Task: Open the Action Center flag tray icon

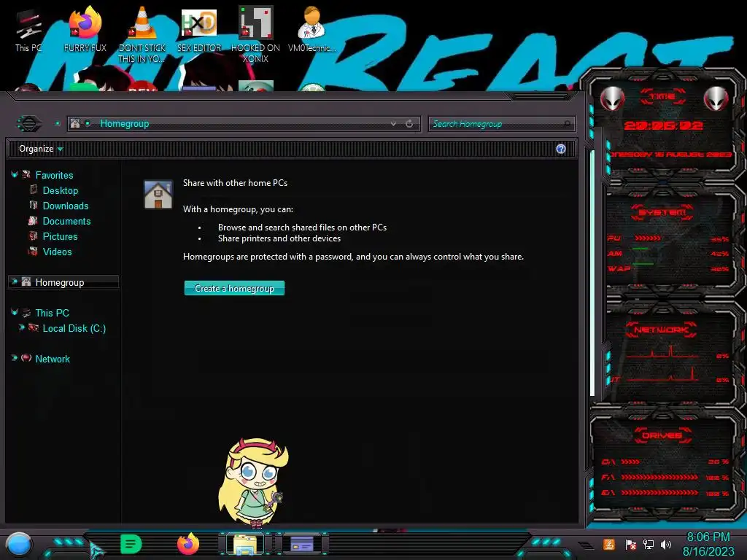Action: [630, 544]
